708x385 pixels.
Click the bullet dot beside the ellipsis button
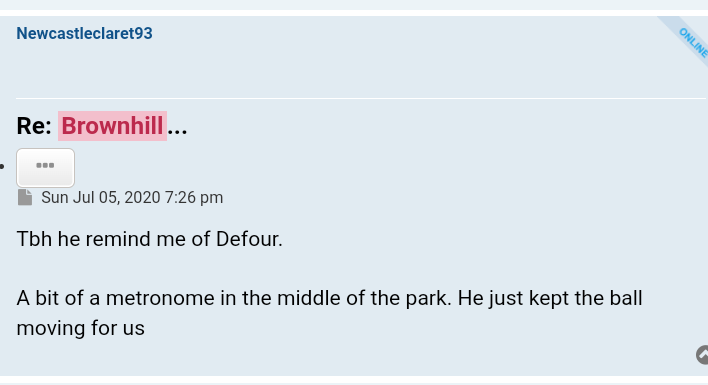[x=2, y=167]
